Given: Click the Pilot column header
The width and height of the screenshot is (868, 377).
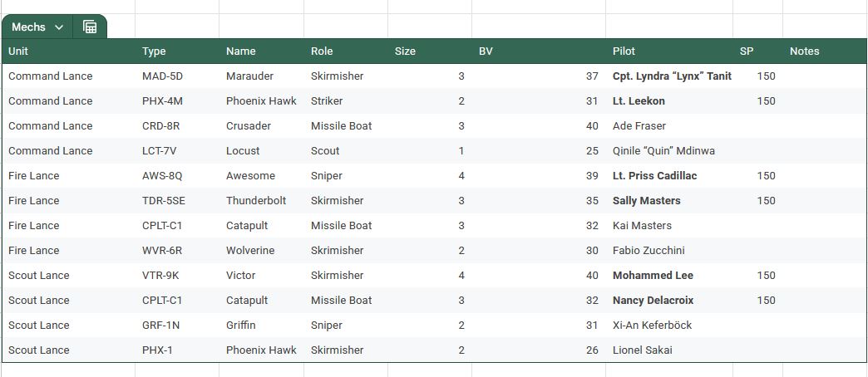Looking at the screenshot, I should 624,51.
